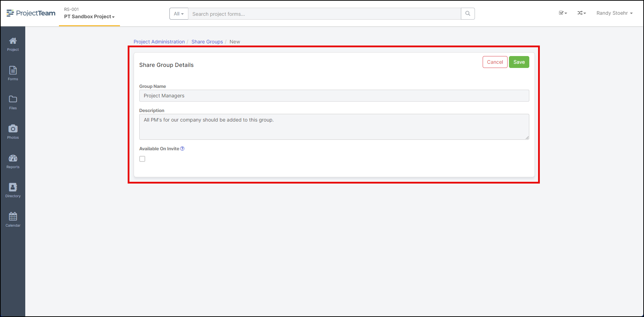The image size is (644, 317).
Task: Open Photos in the sidebar
Action: (13, 132)
